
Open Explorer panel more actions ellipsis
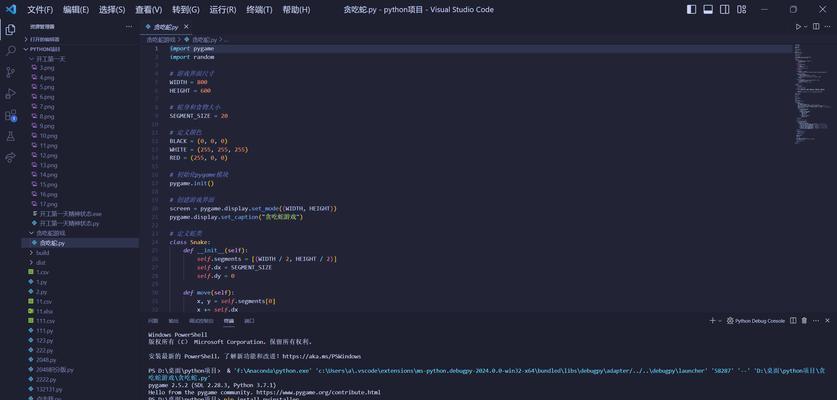[129, 27]
